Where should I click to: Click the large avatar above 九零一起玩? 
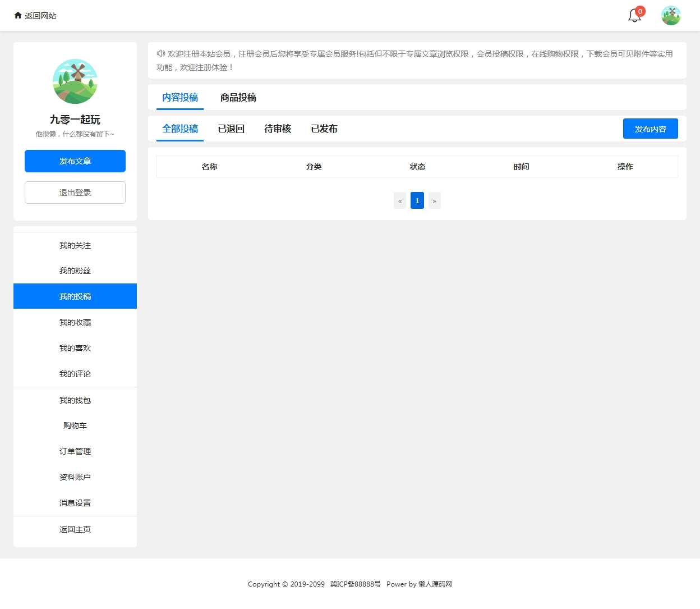coord(75,81)
